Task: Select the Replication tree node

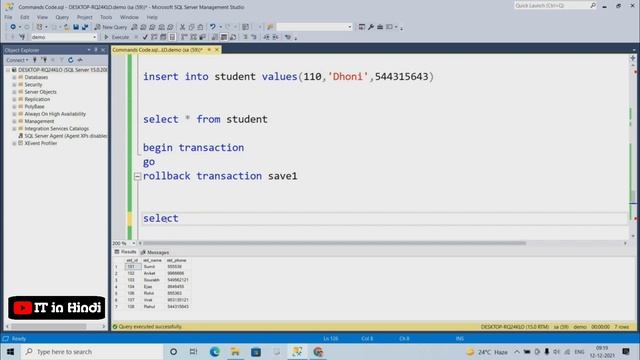Action: 37,99
